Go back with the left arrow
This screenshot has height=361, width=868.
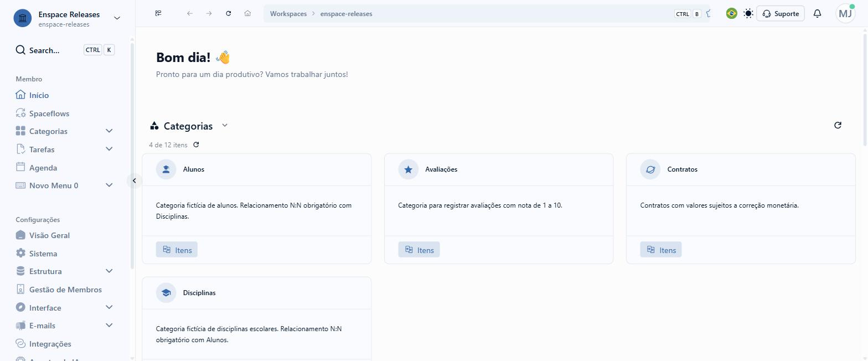[190, 13]
